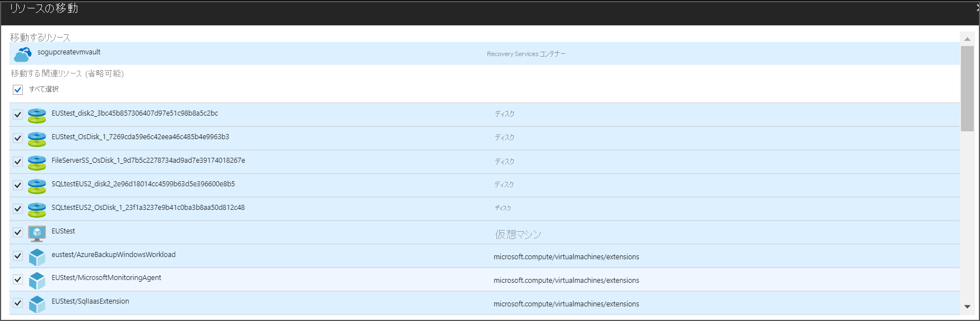The height and width of the screenshot is (321, 980).
Task: Click the EUStest/MicrosoftMonitoringAgent row name
Action: click(x=106, y=278)
